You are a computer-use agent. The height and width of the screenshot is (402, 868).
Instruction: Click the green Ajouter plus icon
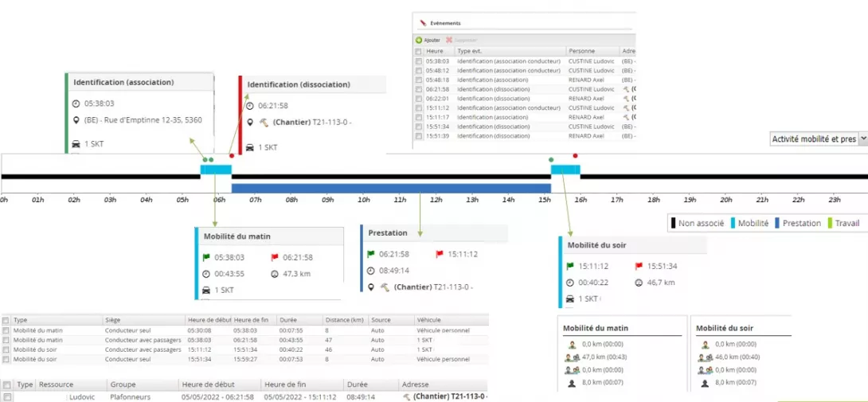419,40
